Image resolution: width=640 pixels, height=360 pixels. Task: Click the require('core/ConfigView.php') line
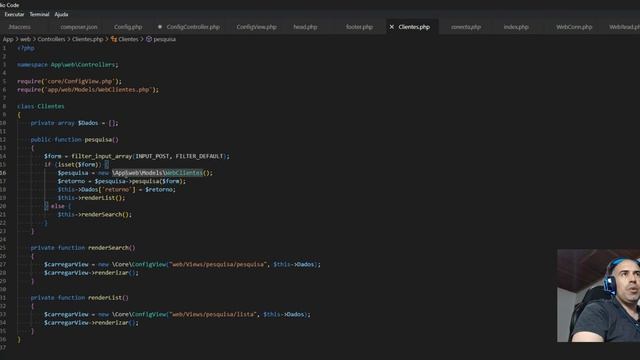pyautogui.click(x=69, y=81)
